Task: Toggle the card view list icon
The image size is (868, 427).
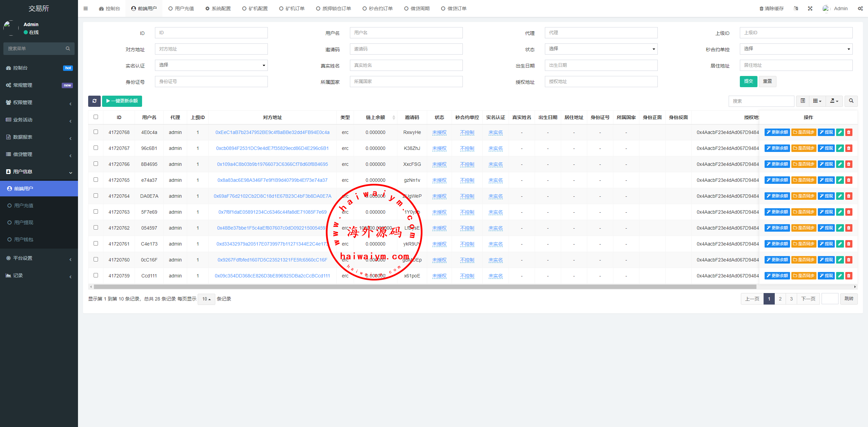Action: pyautogui.click(x=803, y=101)
